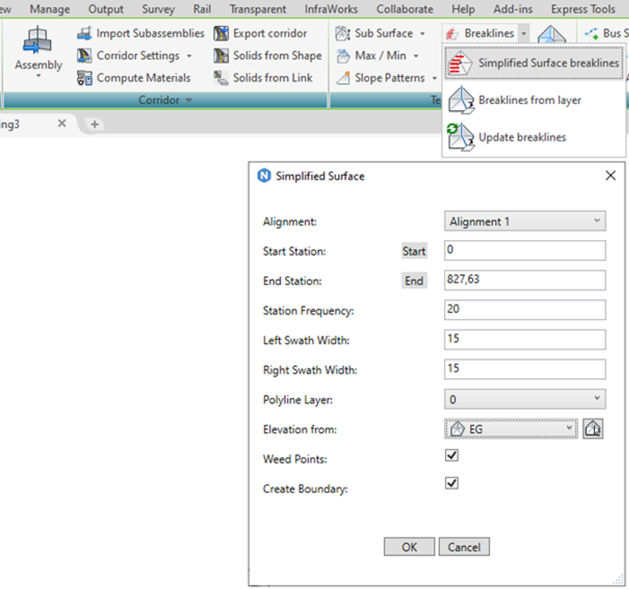The width and height of the screenshot is (629, 589).
Task: Choose Breaklines from layer option
Action: point(534,100)
